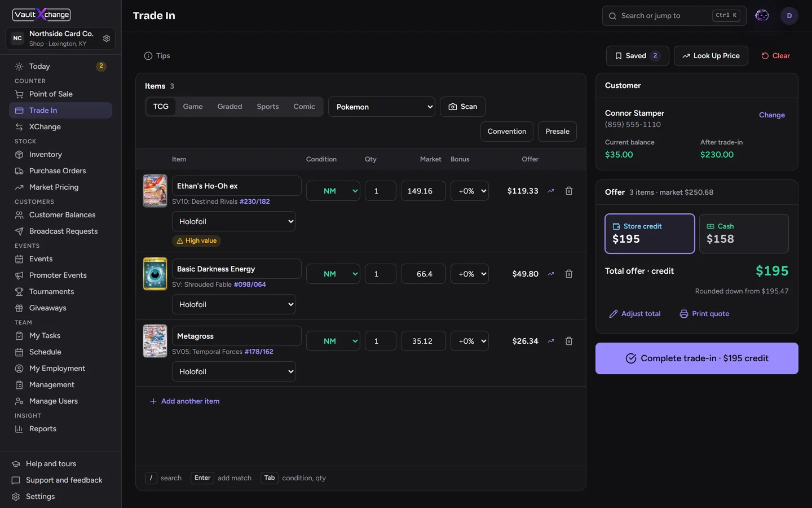
Task: Switch to the Sports tab
Action: pos(268,107)
